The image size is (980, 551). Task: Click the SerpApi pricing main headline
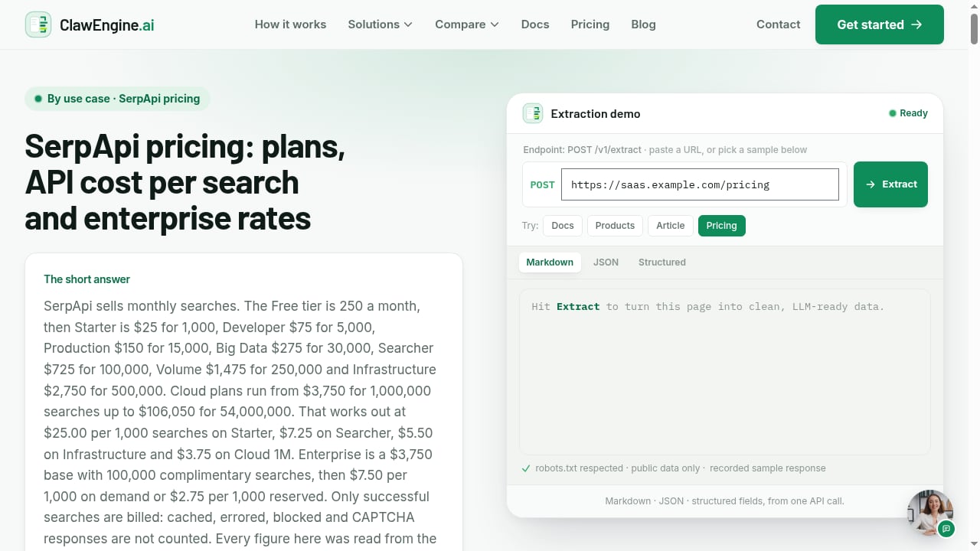point(185,182)
